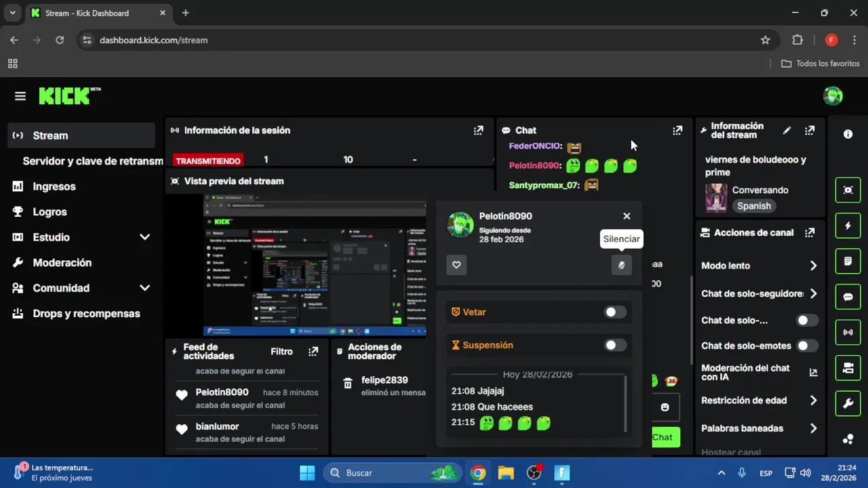Click Pelotin8090's avatar in user card
The image size is (868, 488).
460,225
